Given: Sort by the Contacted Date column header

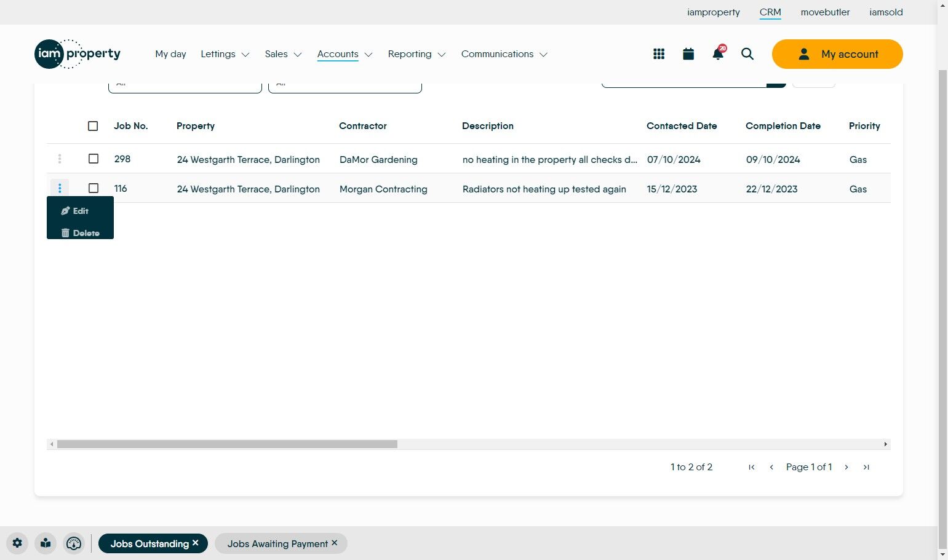Looking at the screenshot, I should click(x=682, y=126).
